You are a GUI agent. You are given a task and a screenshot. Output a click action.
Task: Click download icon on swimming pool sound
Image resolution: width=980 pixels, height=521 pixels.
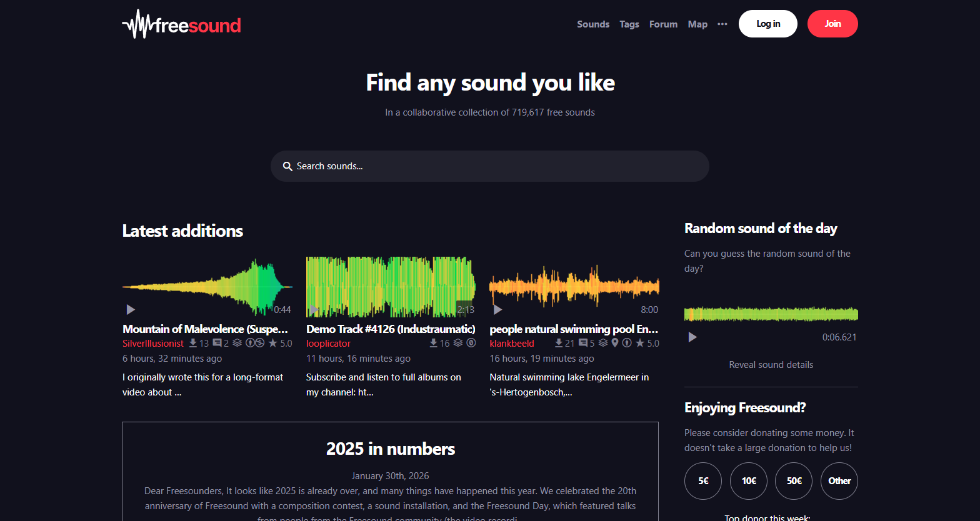559,343
